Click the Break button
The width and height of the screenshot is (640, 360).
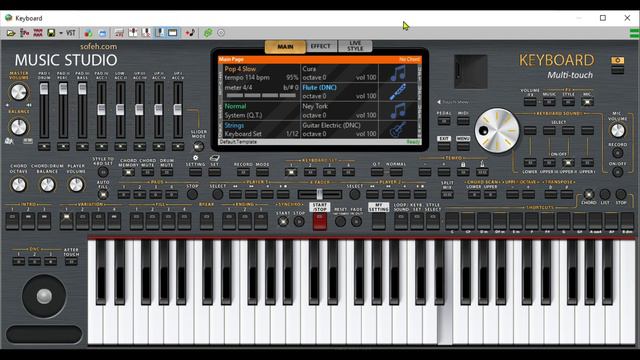click(x=206, y=221)
